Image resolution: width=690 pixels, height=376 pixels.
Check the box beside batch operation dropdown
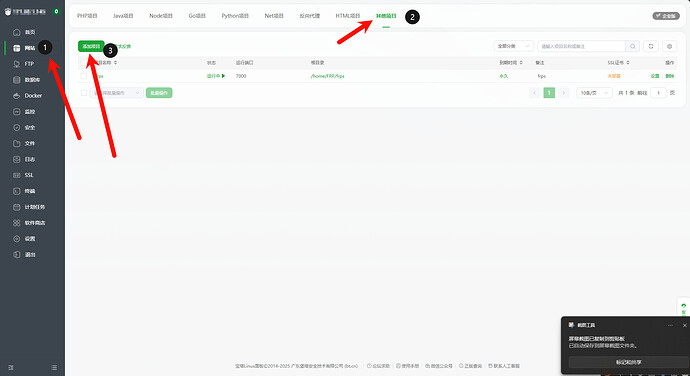[84, 93]
